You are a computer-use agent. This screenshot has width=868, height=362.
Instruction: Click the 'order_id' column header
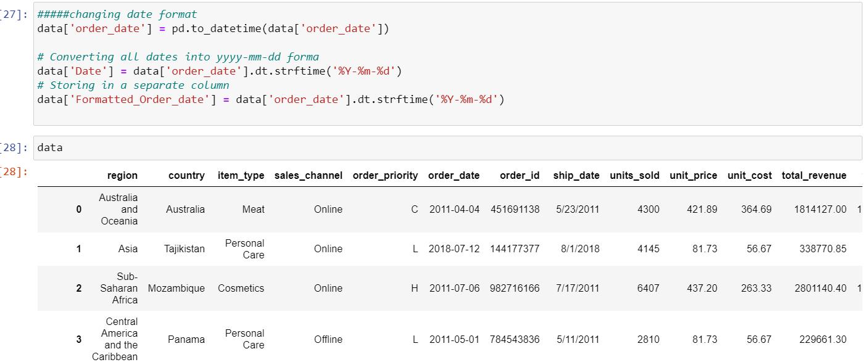click(519, 176)
